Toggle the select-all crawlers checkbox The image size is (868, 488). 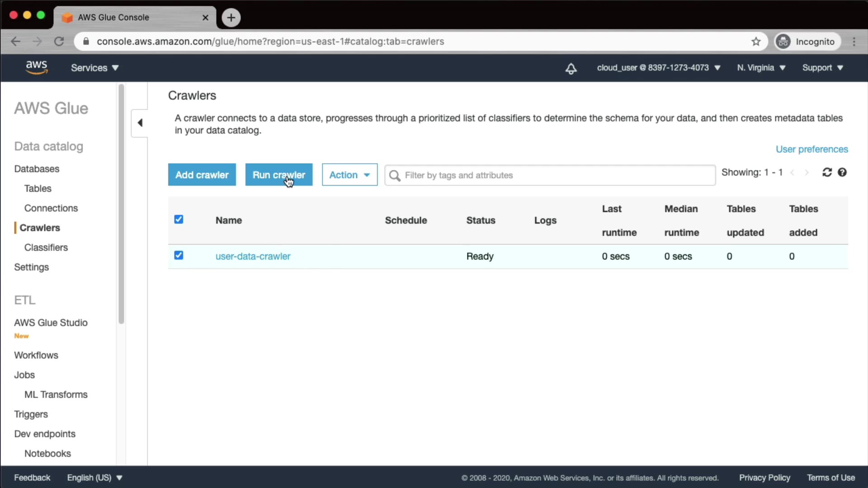point(179,220)
